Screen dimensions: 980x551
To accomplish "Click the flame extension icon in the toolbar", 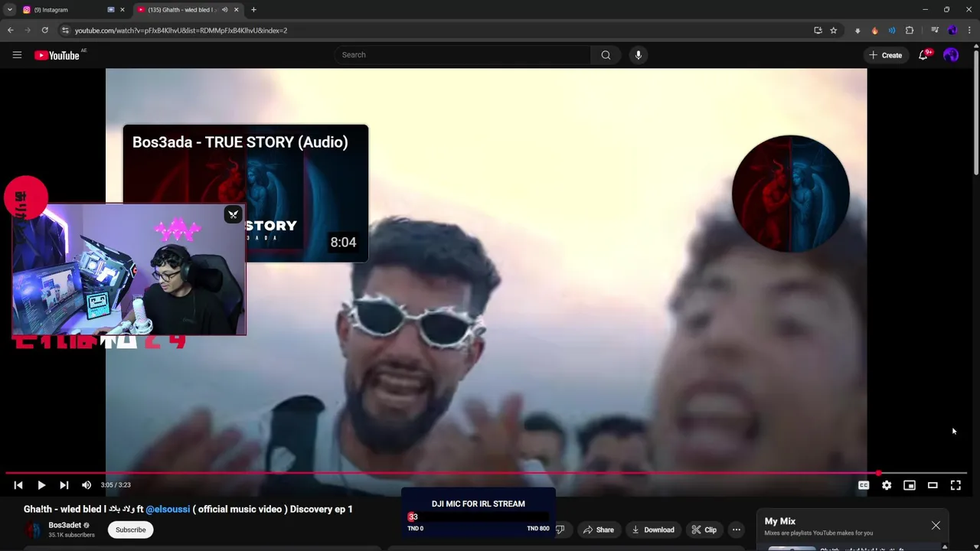I will pyautogui.click(x=874, y=31).
